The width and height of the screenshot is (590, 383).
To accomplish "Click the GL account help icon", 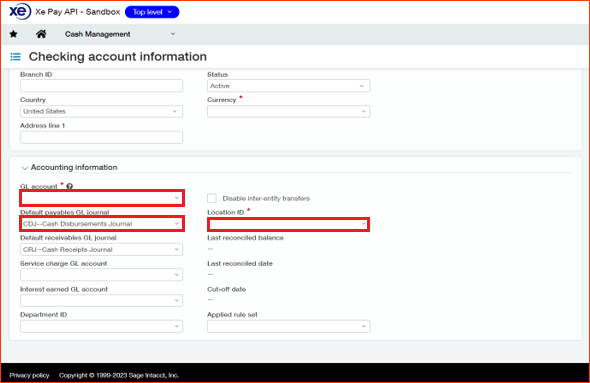I will pos(70,186).
